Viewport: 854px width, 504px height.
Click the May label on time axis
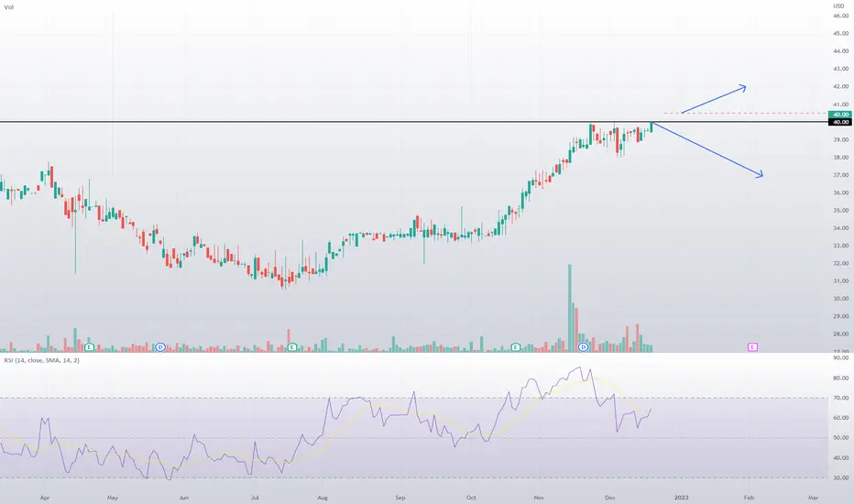coord(113,498)
